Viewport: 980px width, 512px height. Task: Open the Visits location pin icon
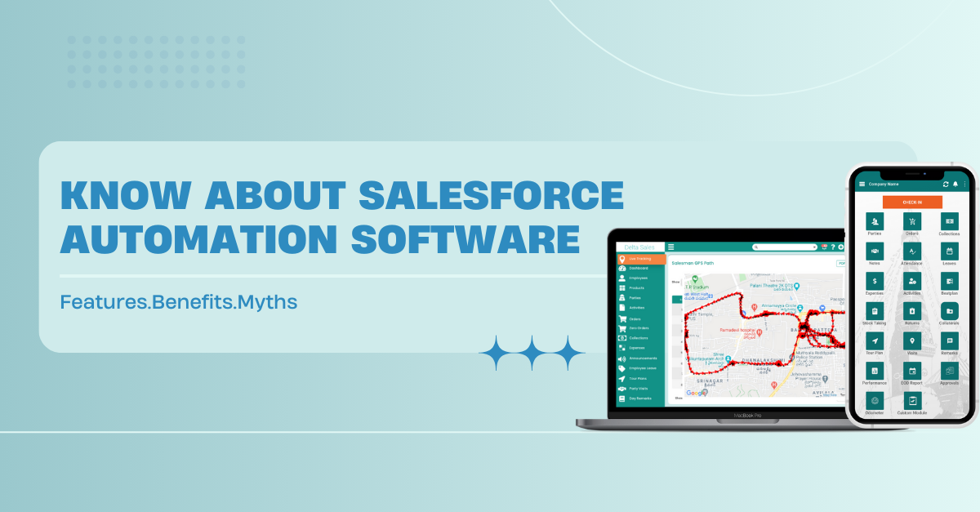coord(912,341)
